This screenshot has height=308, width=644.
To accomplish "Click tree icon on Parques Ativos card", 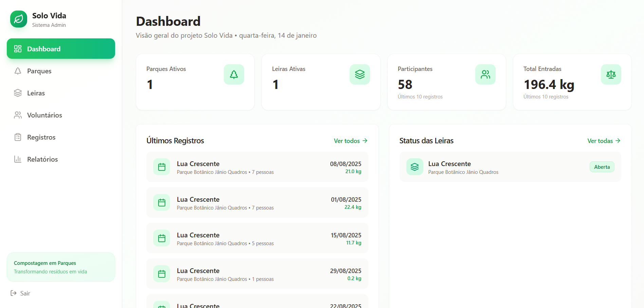I will (234, 74).
